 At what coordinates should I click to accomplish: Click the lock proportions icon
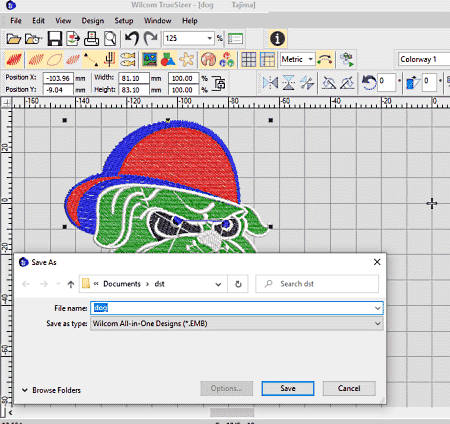click(x=219, y=83)
